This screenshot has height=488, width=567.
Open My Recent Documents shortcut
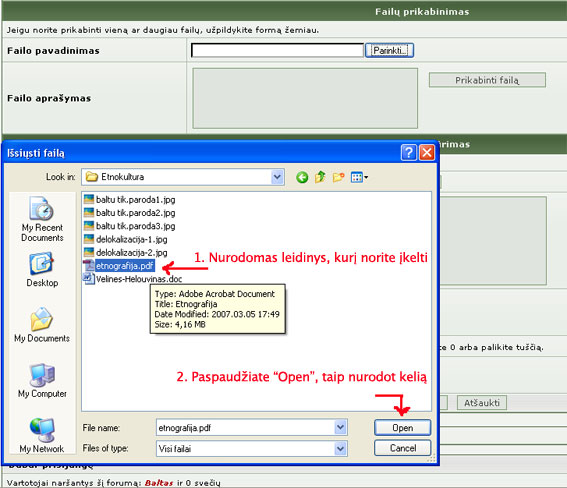42,219
